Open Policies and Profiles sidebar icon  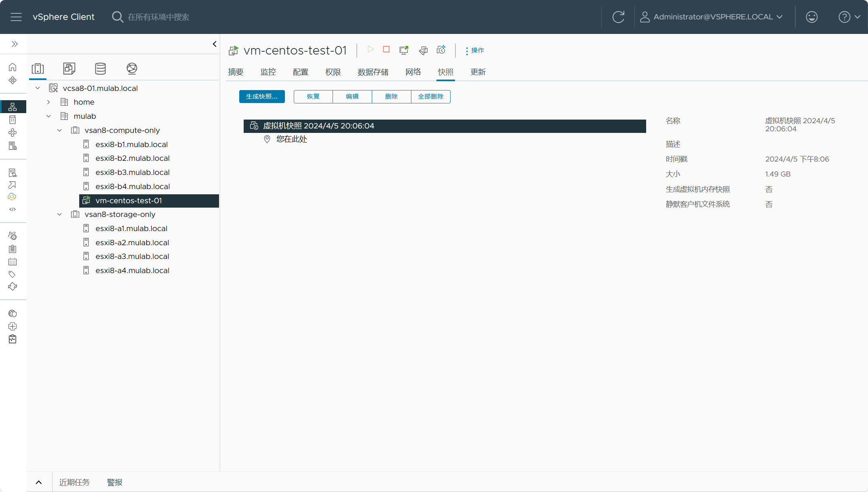(x=13, y=173)
